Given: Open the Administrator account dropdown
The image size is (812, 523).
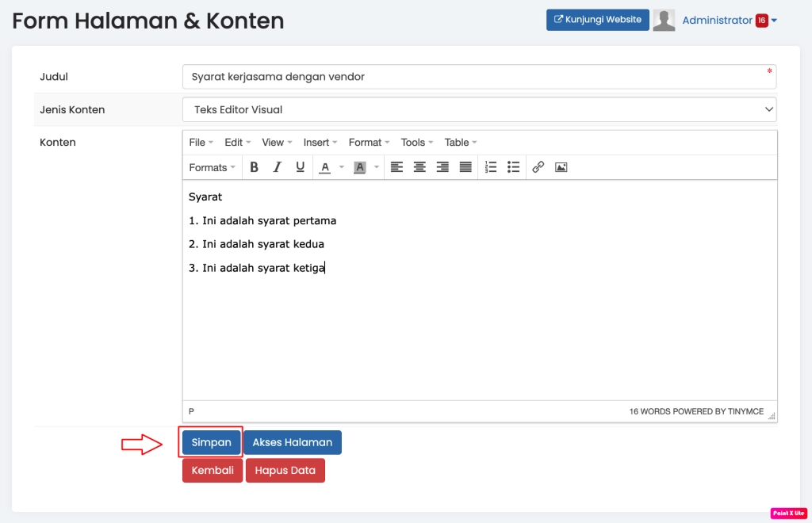Looking at the screenshot, I should (x=729, y=21).
